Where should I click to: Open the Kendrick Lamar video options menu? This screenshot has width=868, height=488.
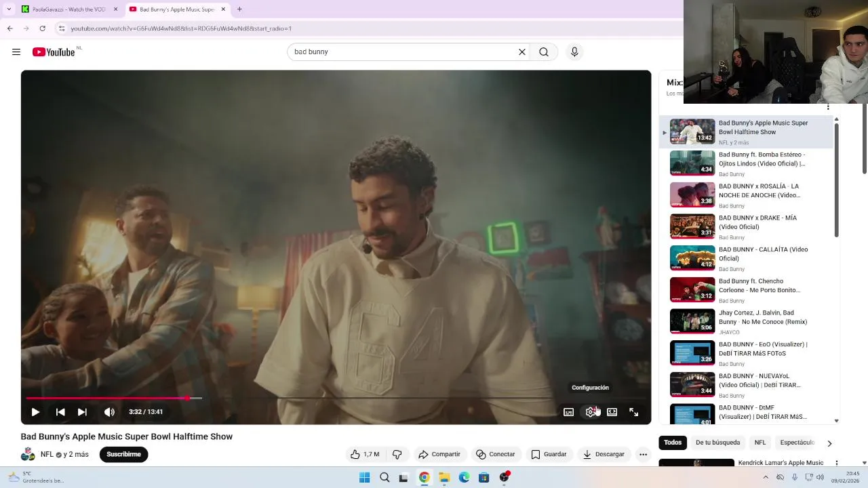(x=837, y=463)
